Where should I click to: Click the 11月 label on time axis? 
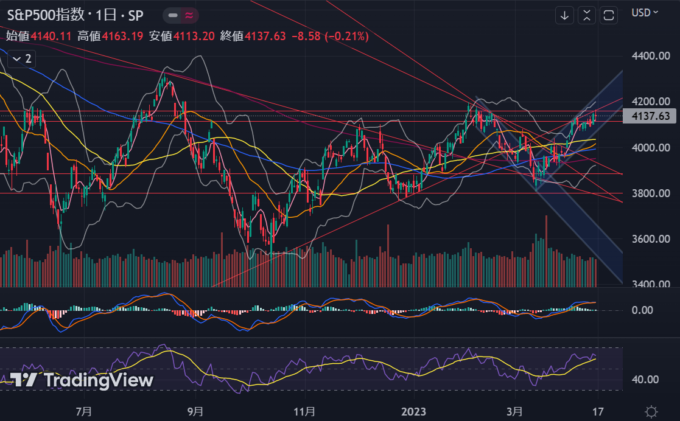(306, 411)
